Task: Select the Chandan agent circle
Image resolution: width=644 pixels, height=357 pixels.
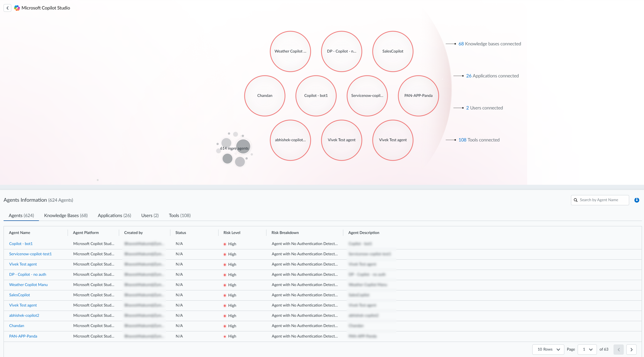Action: 265,96
